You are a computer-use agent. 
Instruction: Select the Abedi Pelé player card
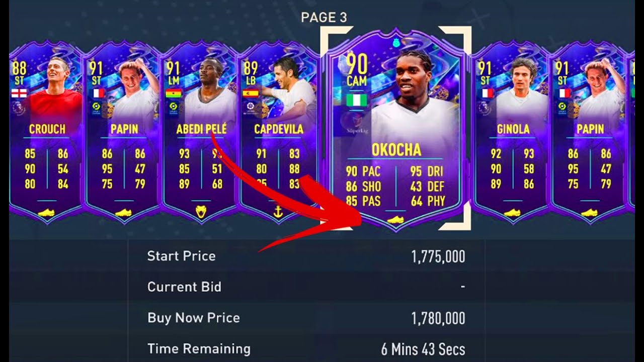pyautogui.click(x=200, y=132)
